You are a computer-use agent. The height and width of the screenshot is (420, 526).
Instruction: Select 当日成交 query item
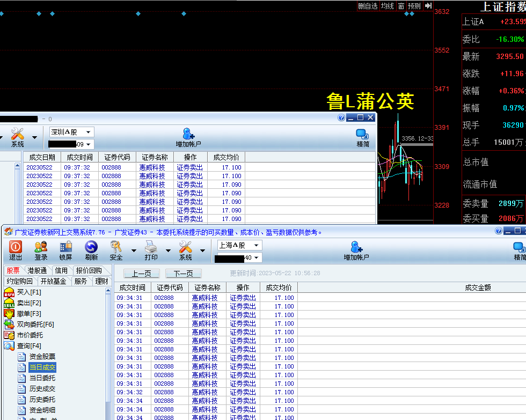click(42, 367)
